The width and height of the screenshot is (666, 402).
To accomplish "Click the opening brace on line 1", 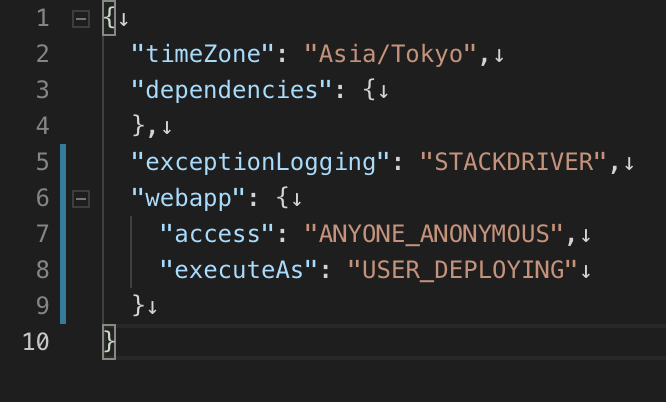I will 109,19.
